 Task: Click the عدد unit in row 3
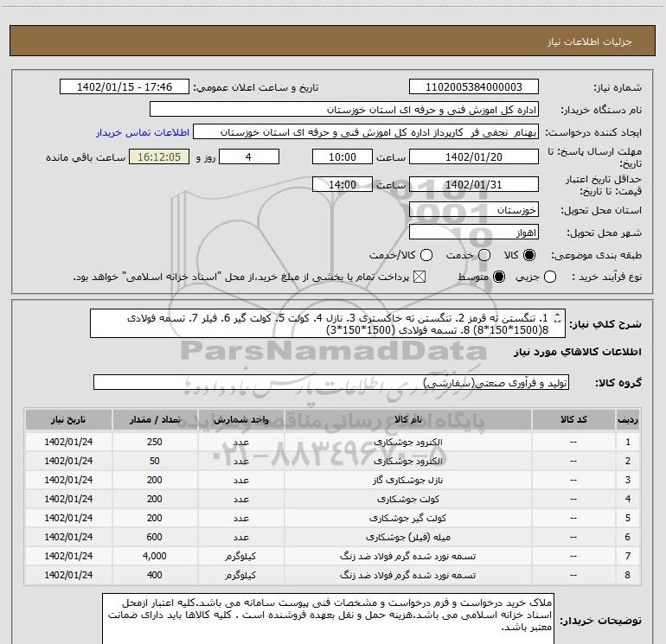[240, 480]
